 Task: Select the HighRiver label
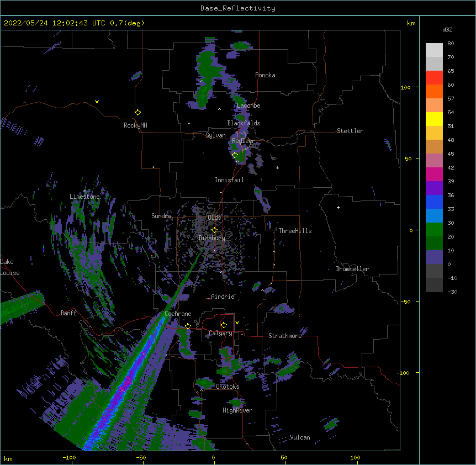pos(237,410)
